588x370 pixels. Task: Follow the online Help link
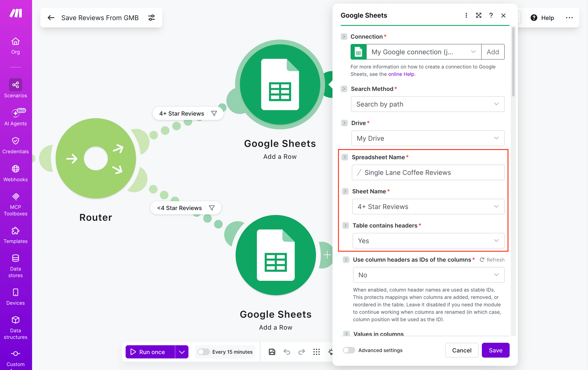point(401,74)
